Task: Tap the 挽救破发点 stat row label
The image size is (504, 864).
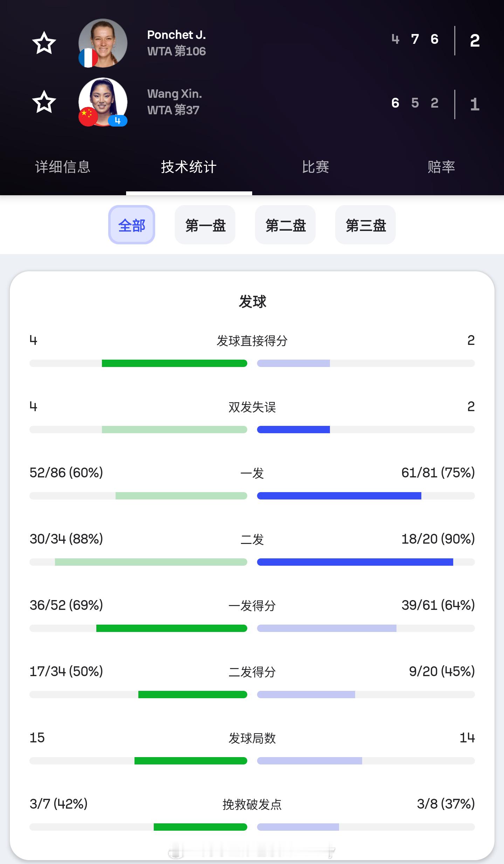Action: (x=252, y=804)
